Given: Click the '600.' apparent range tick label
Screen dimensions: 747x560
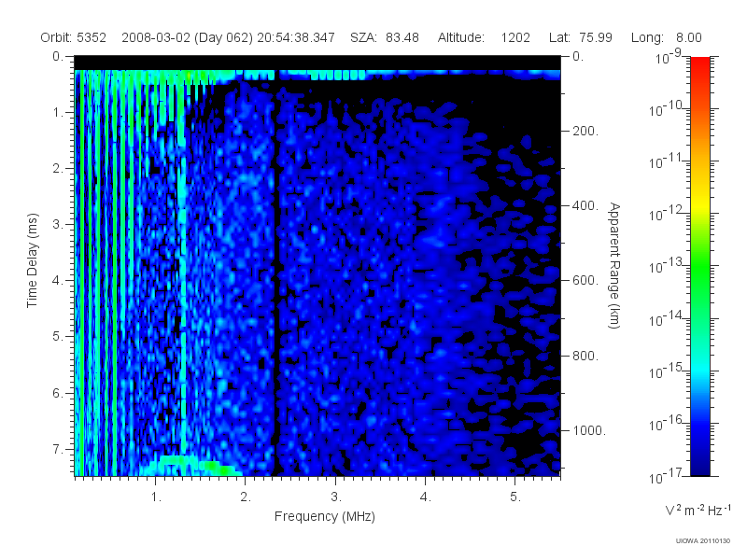Looking at the screenshot, I should coord(585,281).
